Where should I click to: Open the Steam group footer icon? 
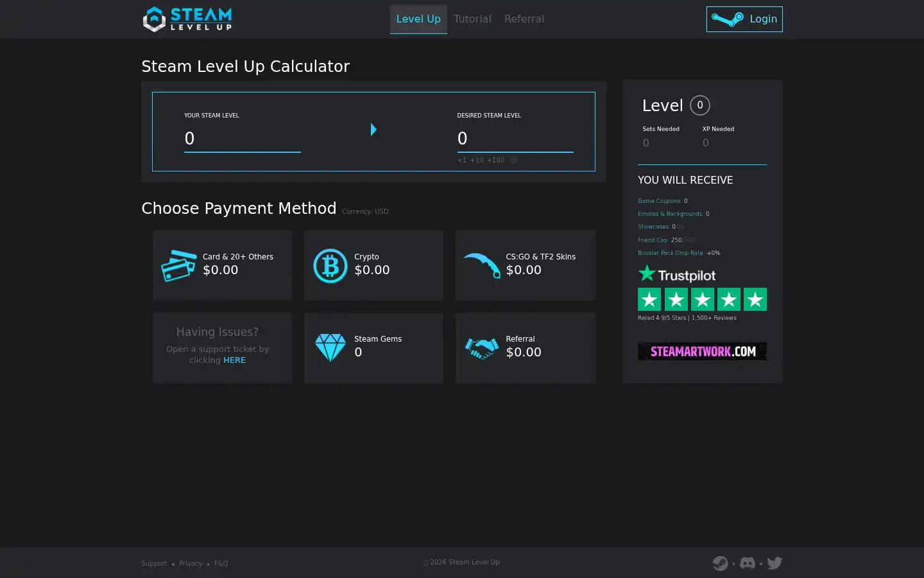tap(721, 563)
